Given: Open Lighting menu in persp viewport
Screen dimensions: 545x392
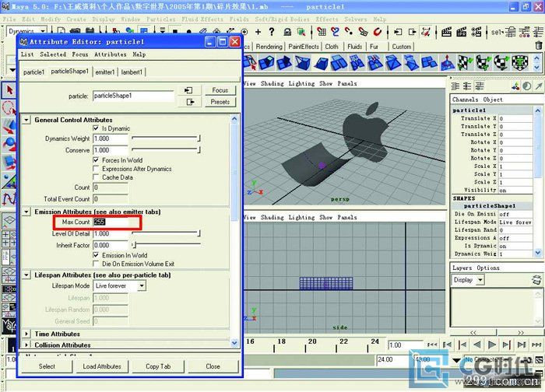Looking at the screenshot, I should (x=301, y=83).
